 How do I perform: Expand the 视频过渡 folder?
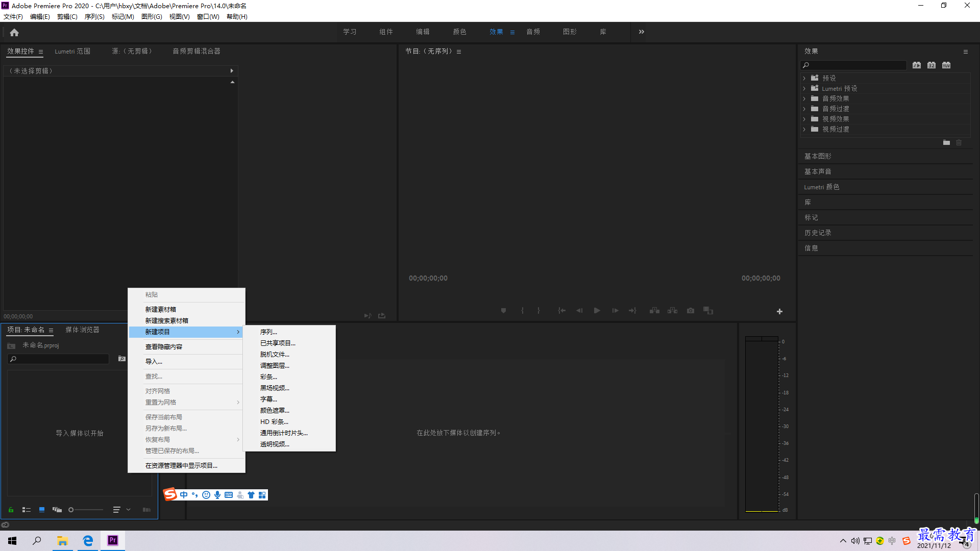(804, 130)
